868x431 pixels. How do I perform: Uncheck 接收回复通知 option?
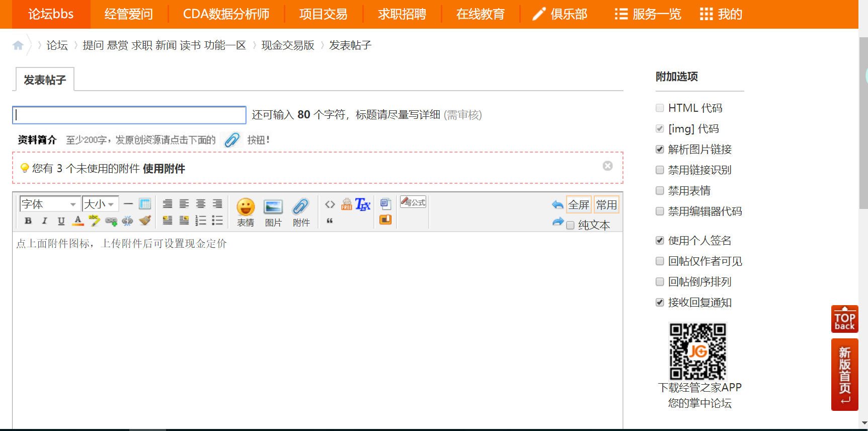(660, 303)
